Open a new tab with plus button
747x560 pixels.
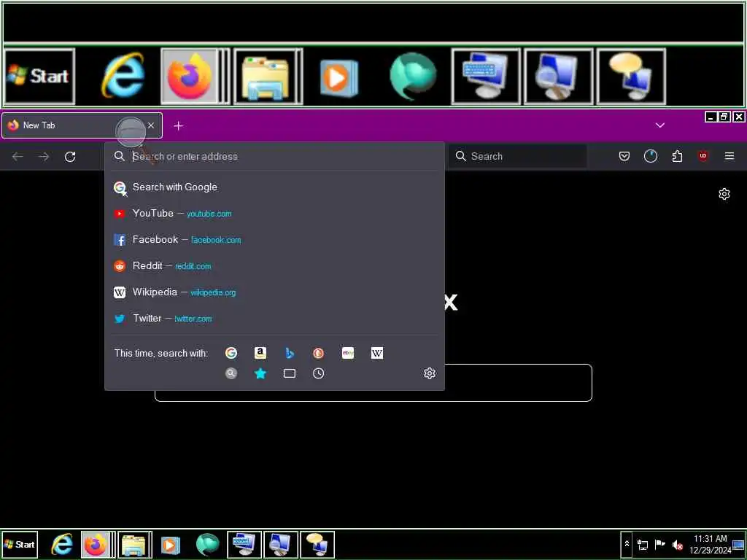pyautogui.click(x=178, y=125)
